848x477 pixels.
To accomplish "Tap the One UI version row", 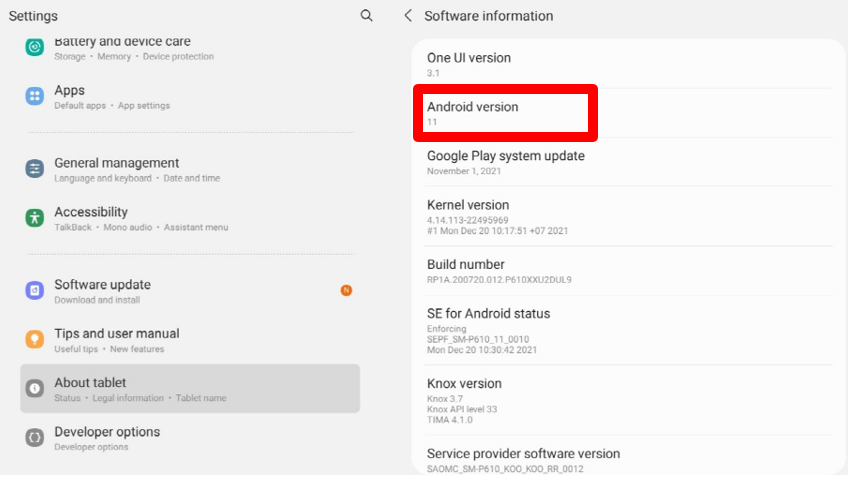I will click(620, 64).
